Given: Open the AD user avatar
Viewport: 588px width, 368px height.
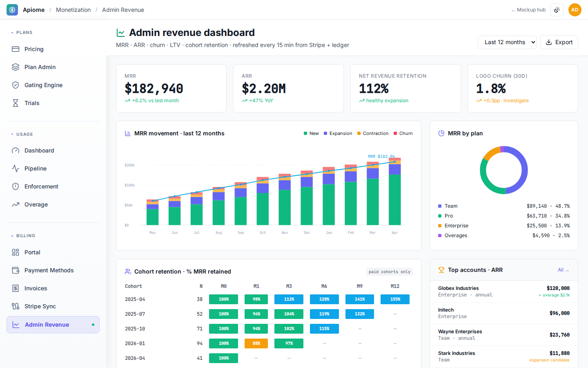Looking at the screenshot, I should tap(575, 10).
